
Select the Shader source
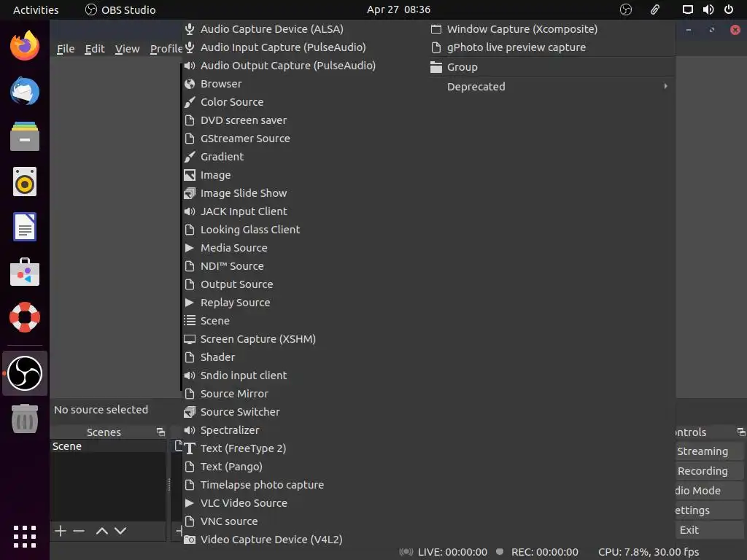point(305,357)
